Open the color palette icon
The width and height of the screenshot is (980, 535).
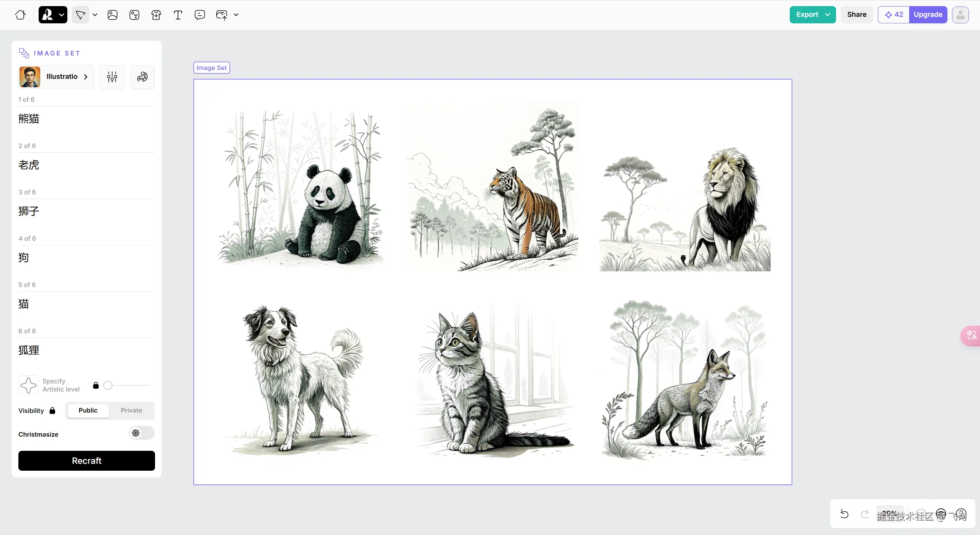(x=142, y=77)
